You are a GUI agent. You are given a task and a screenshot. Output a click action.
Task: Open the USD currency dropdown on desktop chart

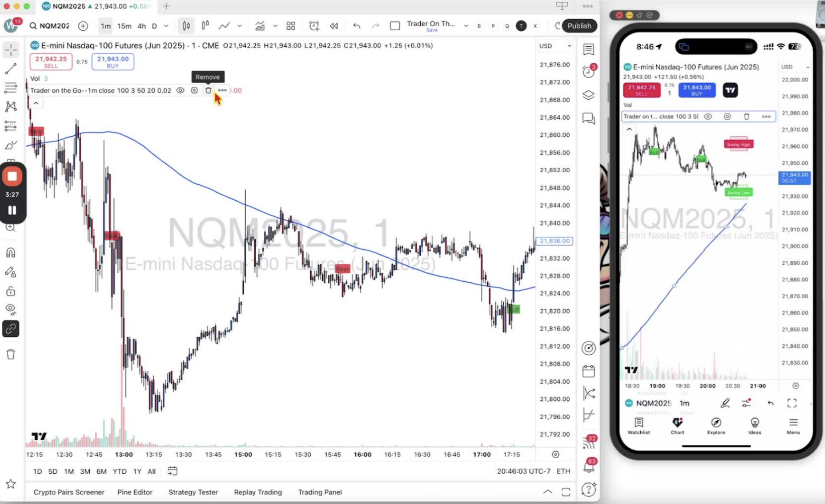coord(555,46)
